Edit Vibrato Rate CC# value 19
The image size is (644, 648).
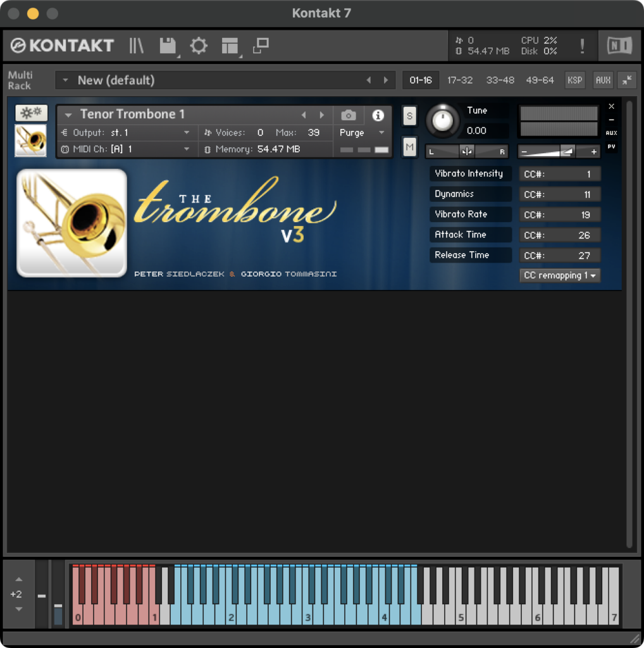click(x=560, y=215)
